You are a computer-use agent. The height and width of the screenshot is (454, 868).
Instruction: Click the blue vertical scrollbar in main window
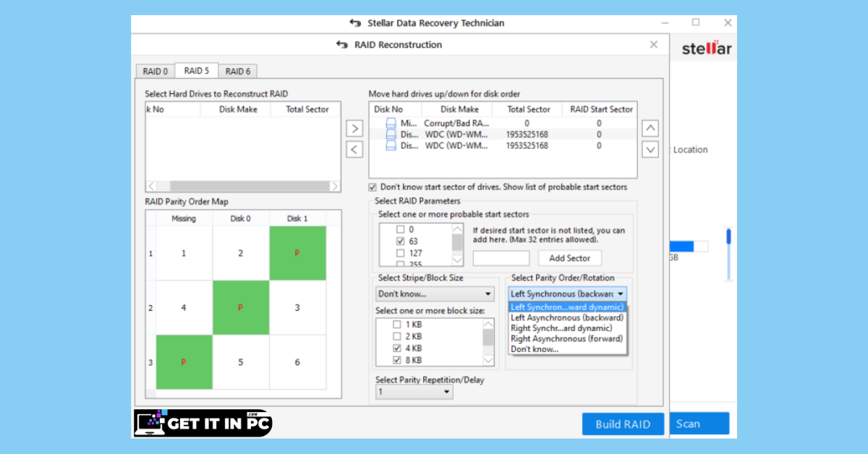pos(729,236)
